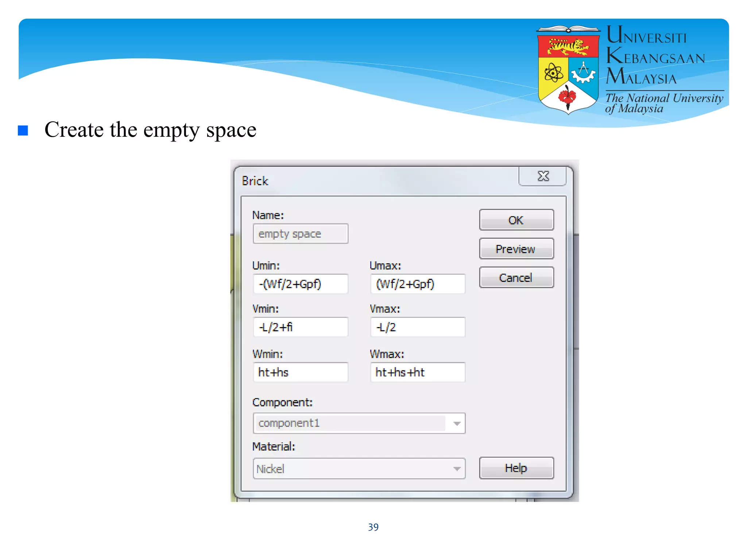Click the Wmin field showing ht+hs
This screenshot has height=560, width=747.
coord(301,372)
